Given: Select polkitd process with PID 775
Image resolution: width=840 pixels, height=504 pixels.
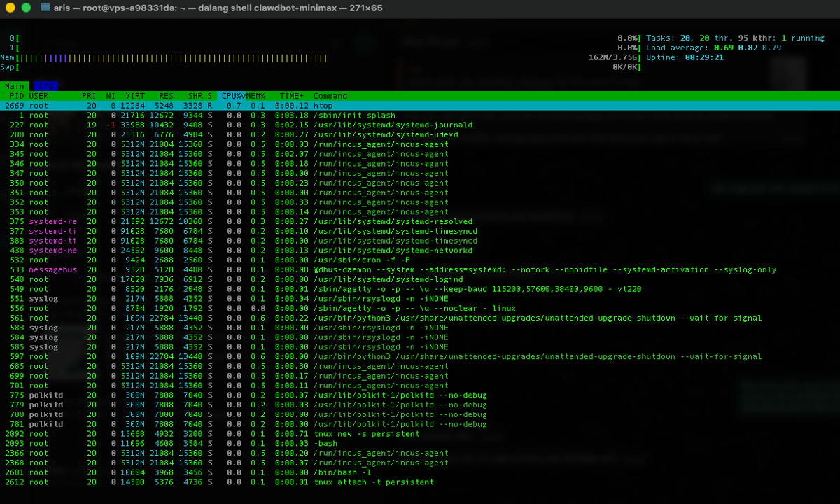Looking at the screenshot, I should pyautogui.click(x=420, y=395).
